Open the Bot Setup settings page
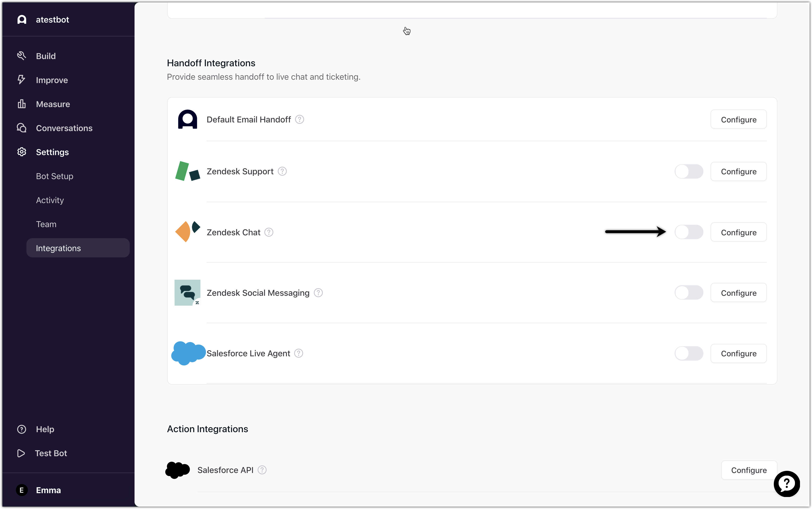This screenshot has width=812, height=509. (55, 176)
